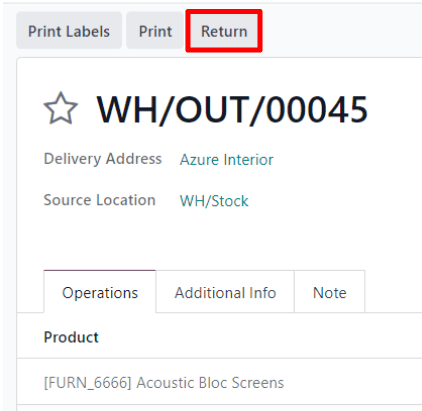The image size is (422, 411).
Task: Click empty row beneath Acoustic Bloc Screens
Action: click(219, 408)
